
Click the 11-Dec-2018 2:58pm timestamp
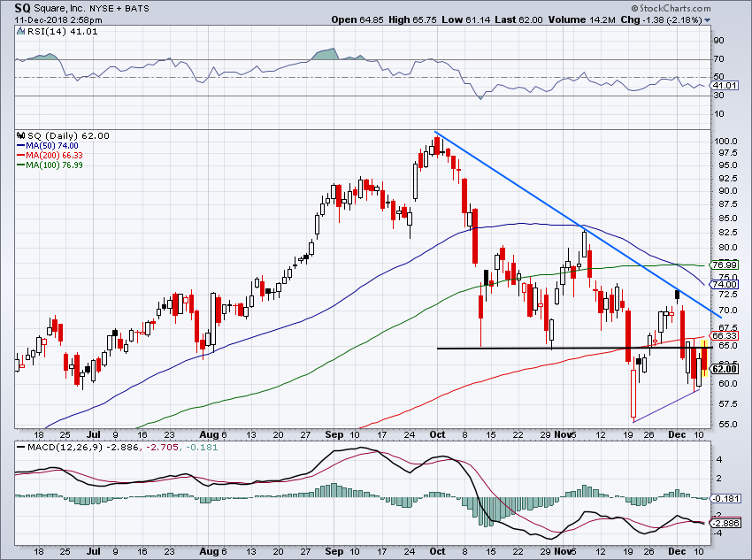(x=58, y=20)
